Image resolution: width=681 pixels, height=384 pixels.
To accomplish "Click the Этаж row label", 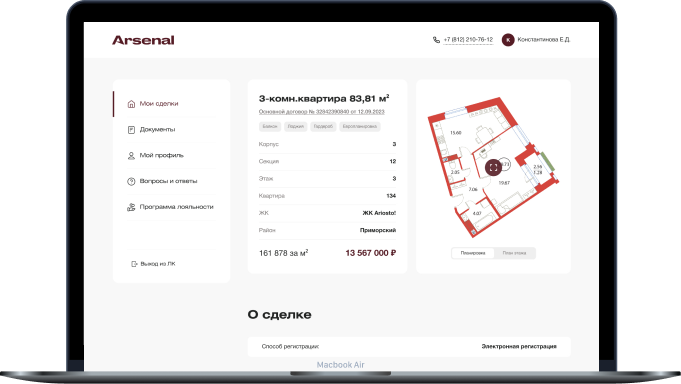I will [x=266, y=179].
